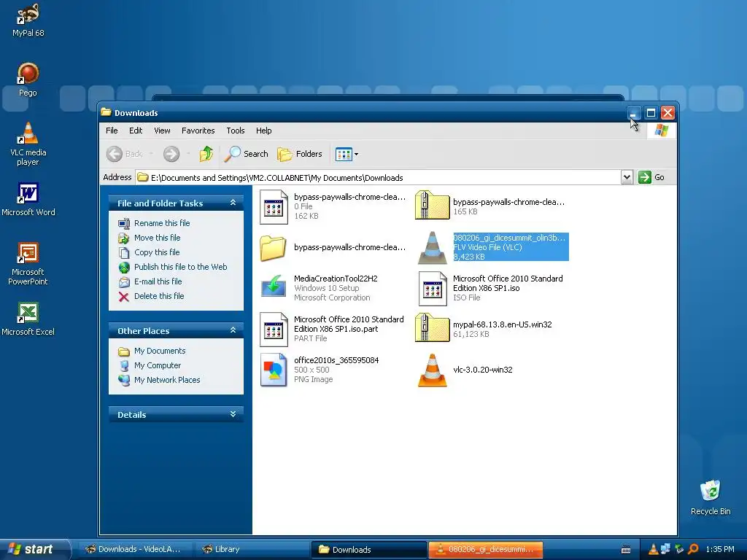Viewport: 747px width, 560px height.
Task: Switch to 080206_gi_dicesummit VLC taskbar button
Action: coord(485,549)
